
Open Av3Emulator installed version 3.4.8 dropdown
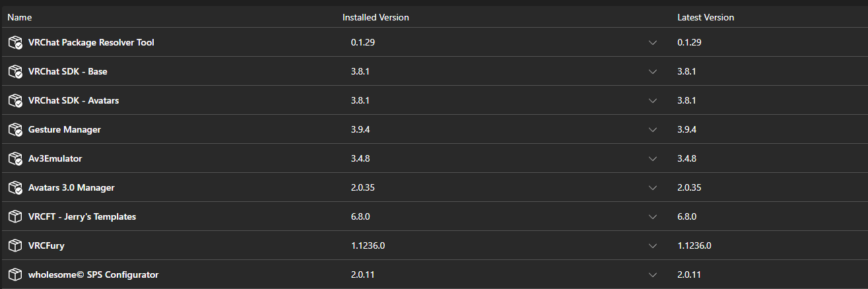[504, 158]
